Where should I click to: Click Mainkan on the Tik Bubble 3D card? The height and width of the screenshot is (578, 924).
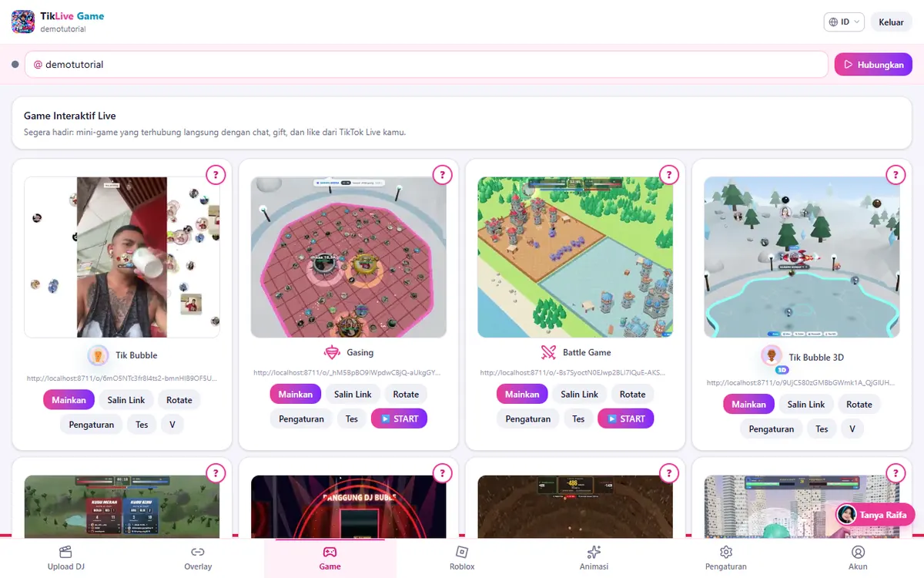click(749, 404)
